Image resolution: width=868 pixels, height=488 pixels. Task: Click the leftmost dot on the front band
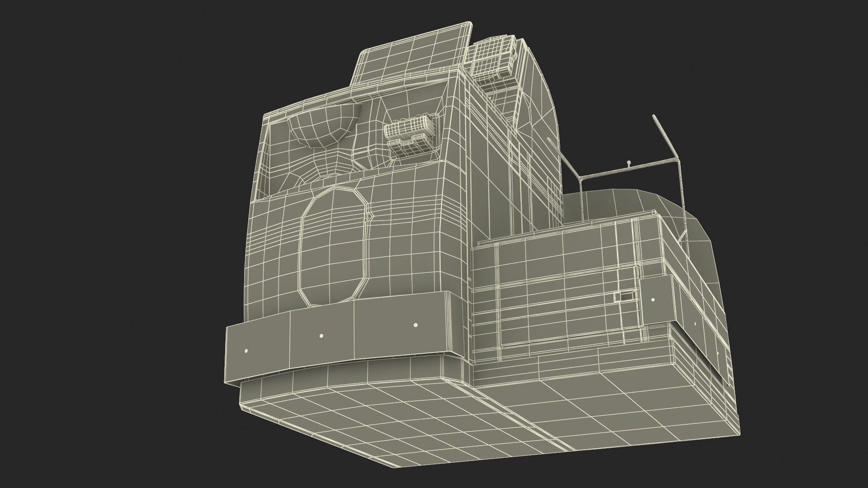pos(246,351)
